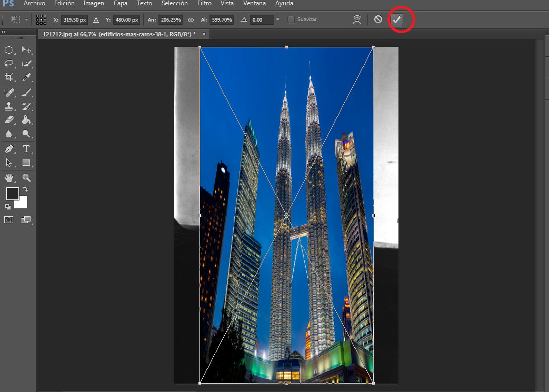This screenshot has height=392, width=549.
Task: Commit the transform with the checkmark button
Action: click(x=396, y=19)
